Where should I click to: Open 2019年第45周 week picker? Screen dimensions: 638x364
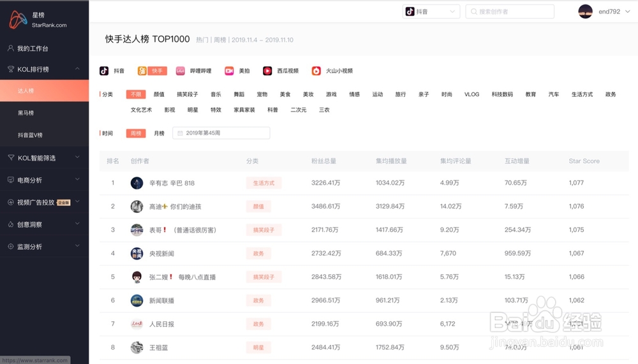221,133
